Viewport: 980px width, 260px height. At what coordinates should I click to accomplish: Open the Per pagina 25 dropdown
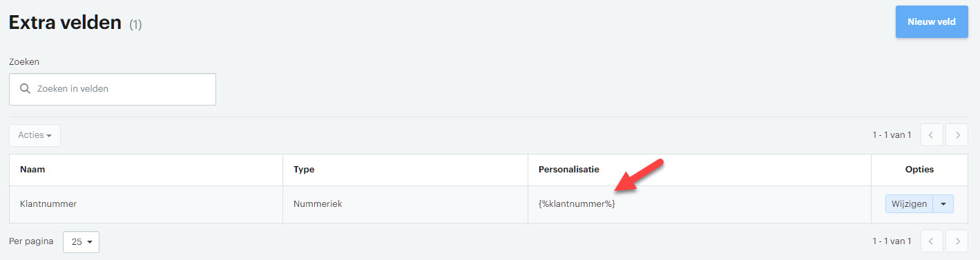81,242
